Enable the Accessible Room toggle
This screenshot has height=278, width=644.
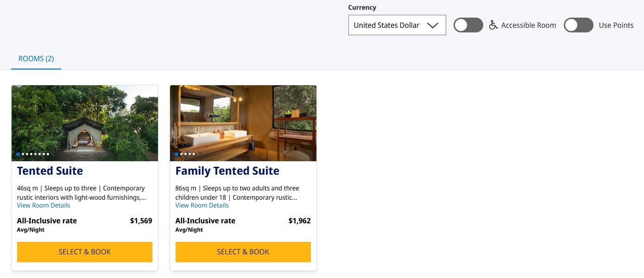coord(468,25)
